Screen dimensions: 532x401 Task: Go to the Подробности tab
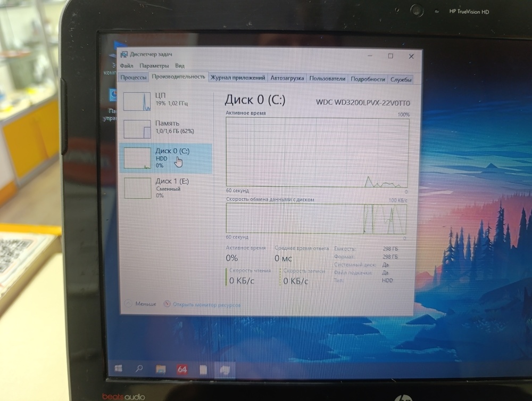tap(368, 79)
